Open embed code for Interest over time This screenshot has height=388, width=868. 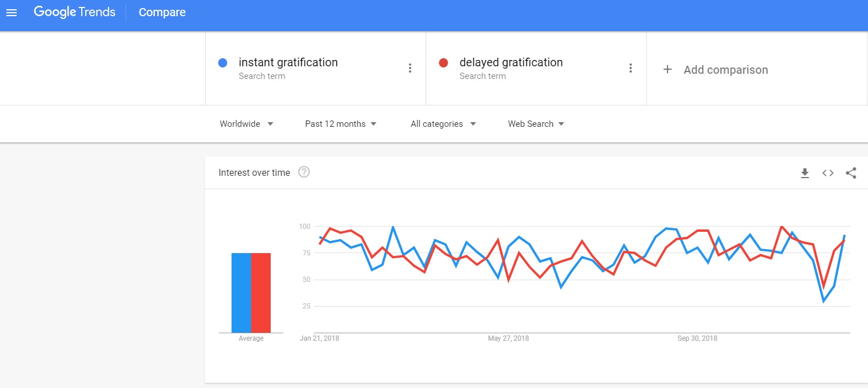[828, 172]
